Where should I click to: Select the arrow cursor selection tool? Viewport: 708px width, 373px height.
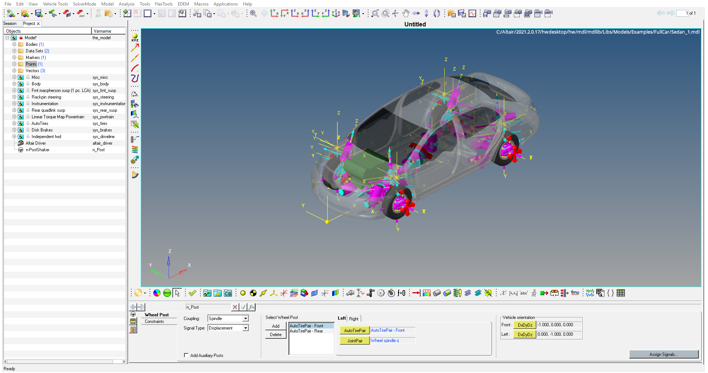click(x=177, y=293)
